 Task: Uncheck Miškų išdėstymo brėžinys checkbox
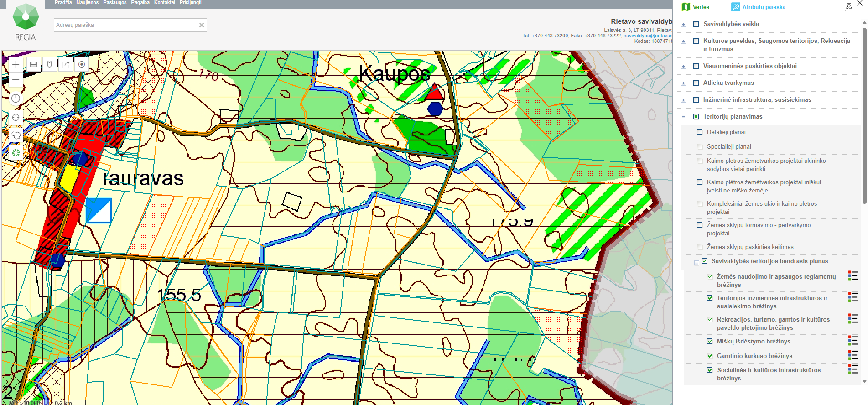click(710, 341)
